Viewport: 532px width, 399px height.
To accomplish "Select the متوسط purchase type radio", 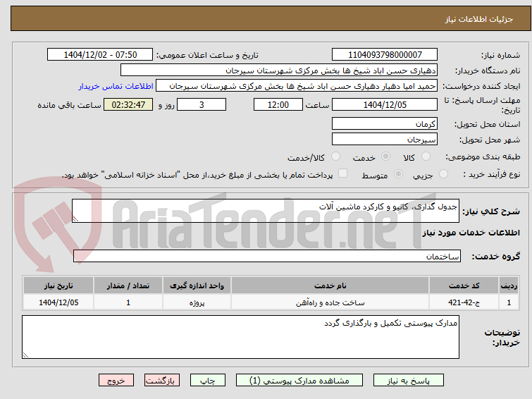I will coord(398,174).
